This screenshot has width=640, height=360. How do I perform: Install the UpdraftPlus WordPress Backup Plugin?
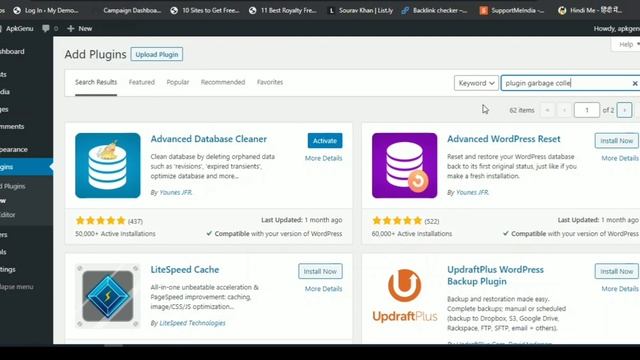click(616, 271)
